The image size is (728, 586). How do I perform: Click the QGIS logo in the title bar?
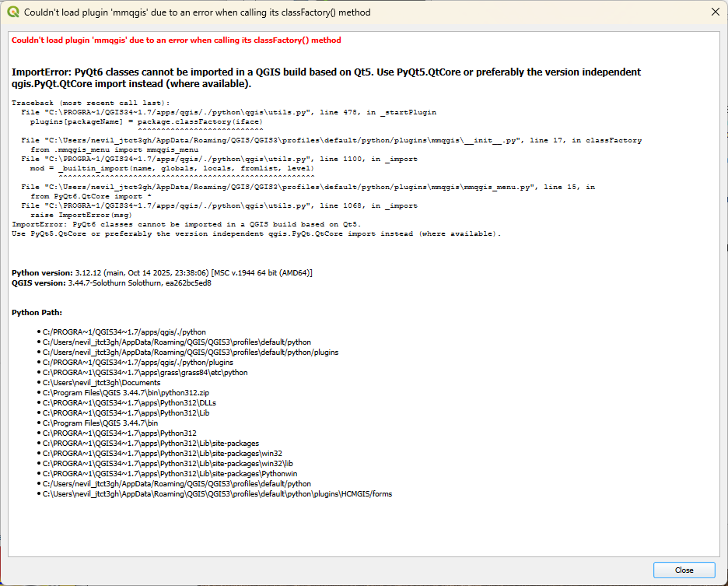(x=13, y=12)
